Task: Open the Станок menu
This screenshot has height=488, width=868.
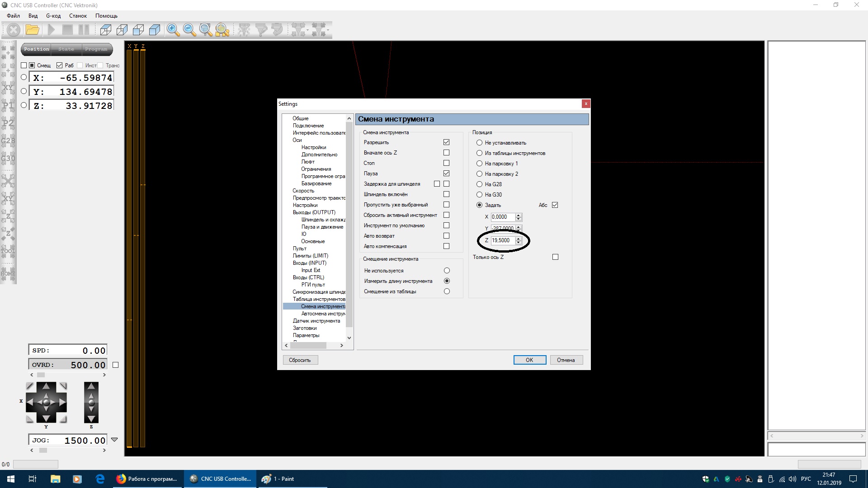Action: tap(78, 16)
